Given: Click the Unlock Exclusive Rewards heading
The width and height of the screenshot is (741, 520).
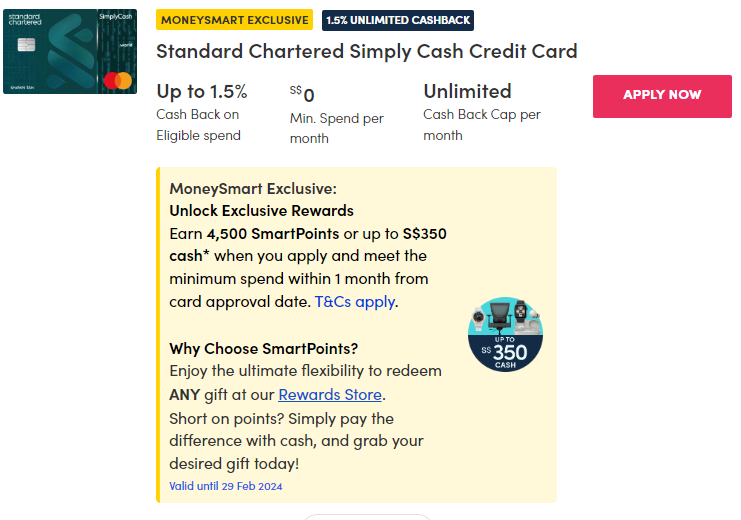Looking at the screenshot, I should pos(262,211).
